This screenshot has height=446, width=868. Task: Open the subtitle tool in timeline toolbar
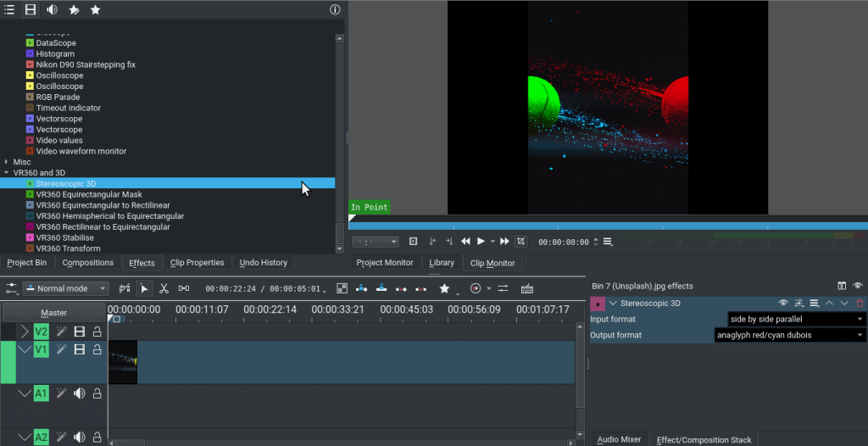point(526,288)
